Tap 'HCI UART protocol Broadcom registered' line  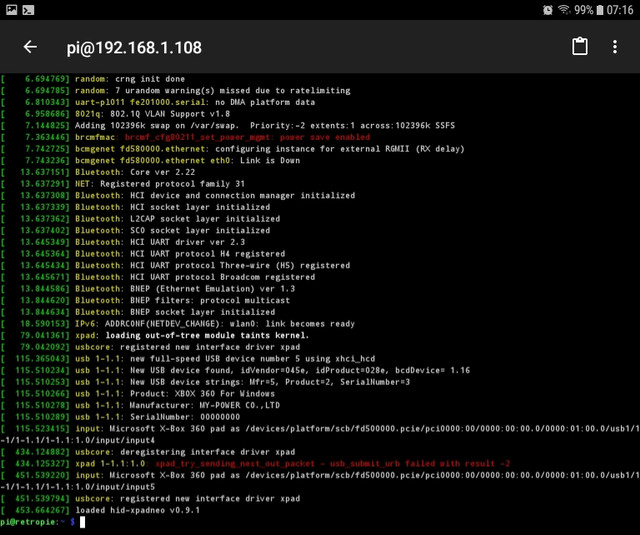(x=158, y=277)
